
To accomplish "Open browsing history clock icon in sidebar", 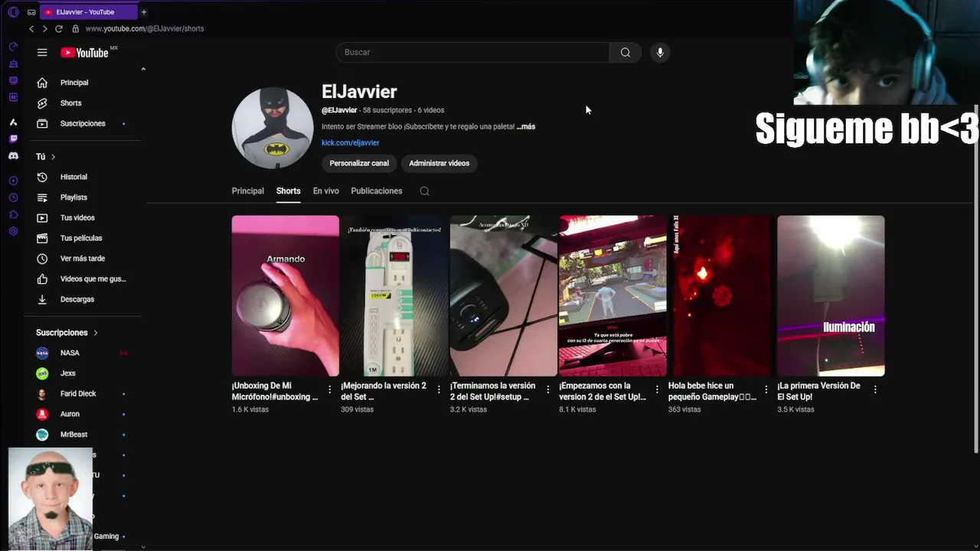I will [13, 197].
